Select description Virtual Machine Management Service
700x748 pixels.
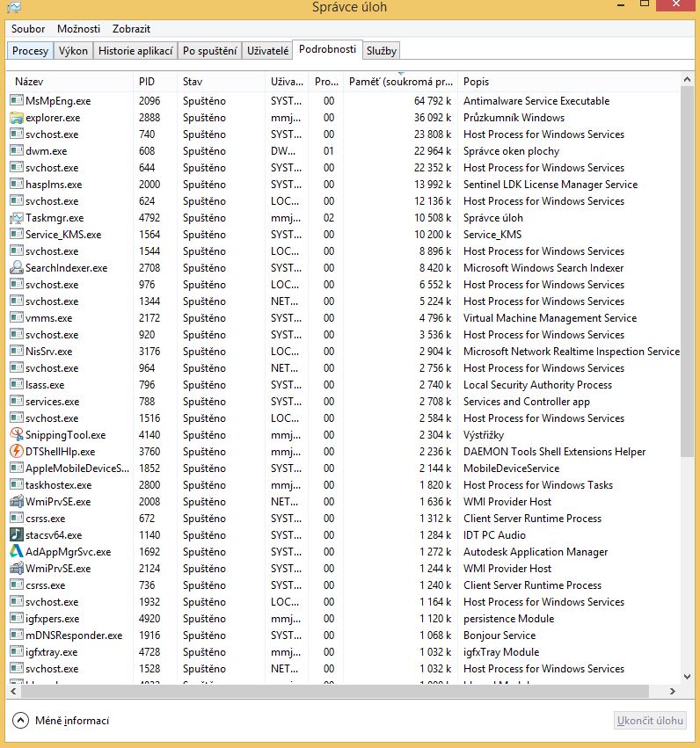[x=550, y=317]
